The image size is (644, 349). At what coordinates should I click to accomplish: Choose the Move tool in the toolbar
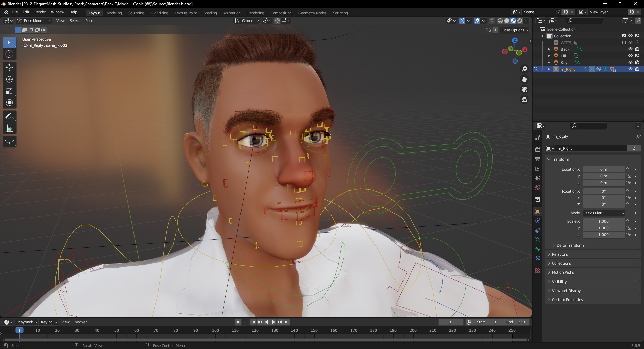[x=9, y=67]
